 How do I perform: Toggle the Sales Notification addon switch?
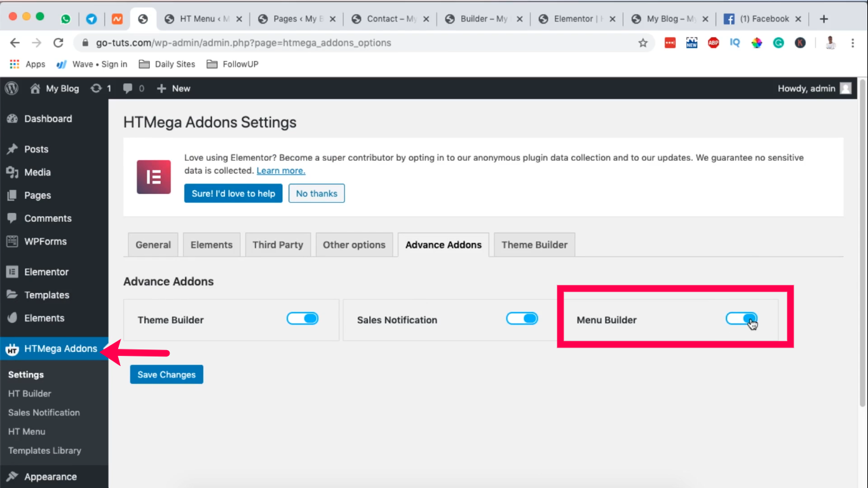point(522,318)
